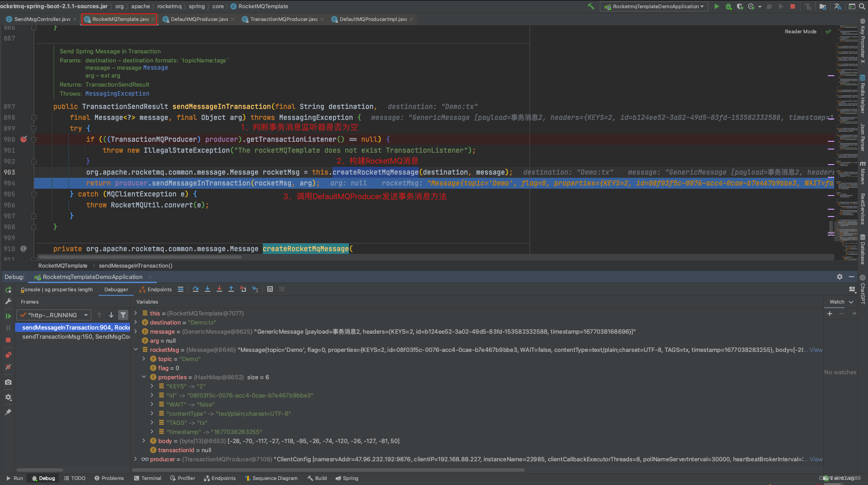This screenshot has height=485, width=868.
Task: Open Search Everywhere with the magnifier icon
Action: (862, 6)
